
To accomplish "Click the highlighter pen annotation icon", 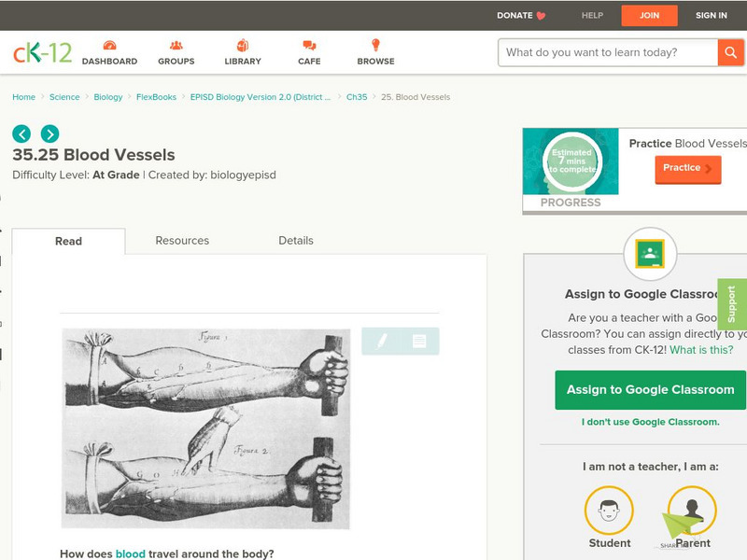I will (382, 341).
